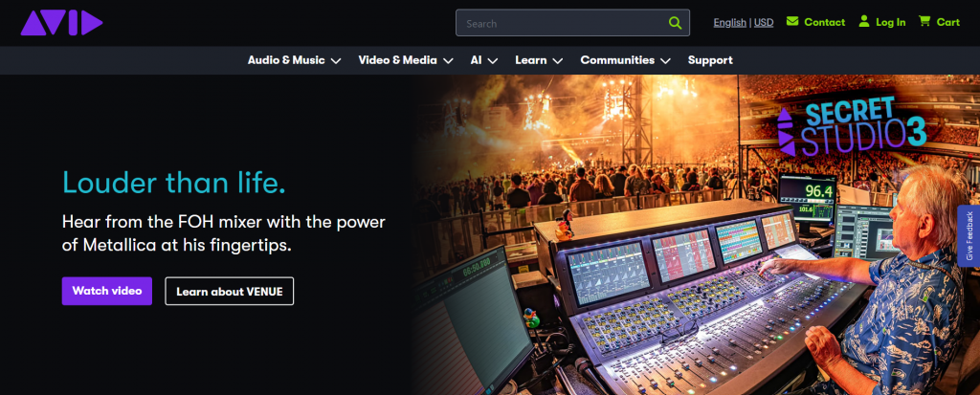980x395 pixels.
Task: Expand the Video & Media chevron
Action: tap(448, 61)
